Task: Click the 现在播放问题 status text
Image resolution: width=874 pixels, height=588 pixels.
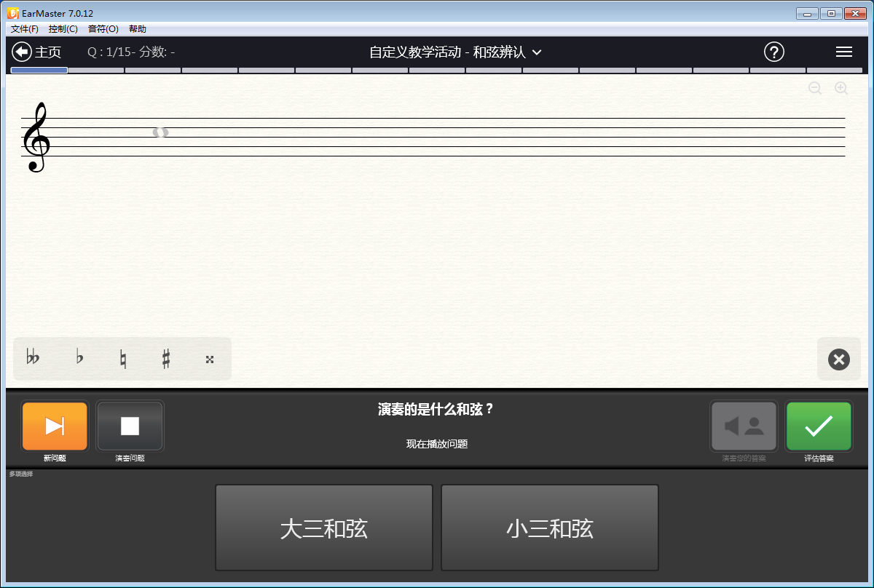Action: click(x=437, y=444)
